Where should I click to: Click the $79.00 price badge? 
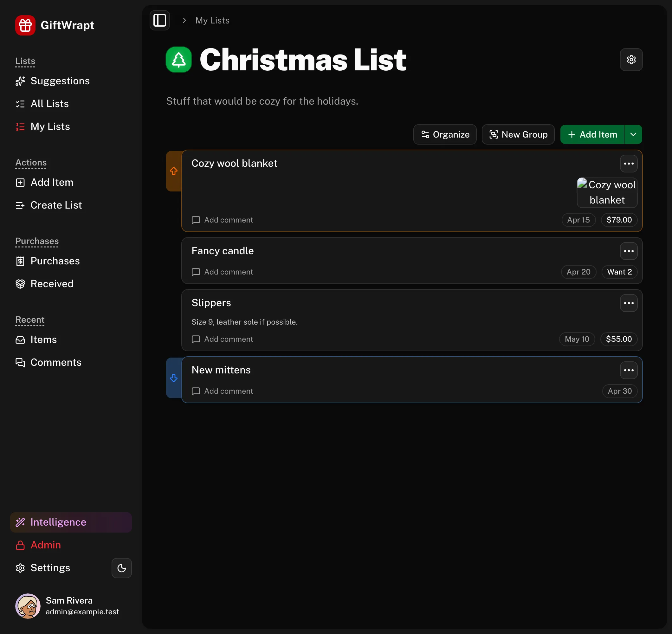click(x=619, y=220)
